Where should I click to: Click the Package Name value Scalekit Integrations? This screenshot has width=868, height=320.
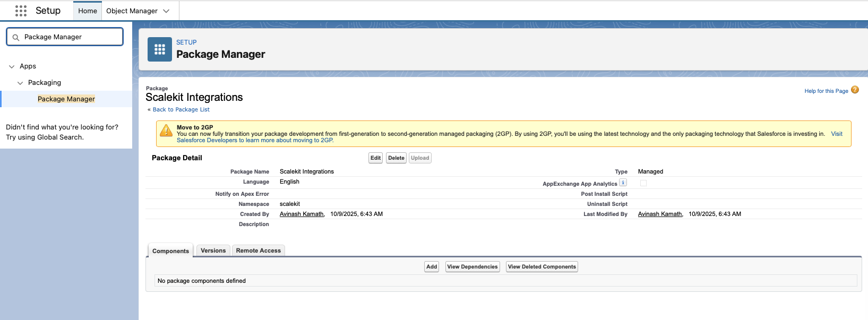coord(307,171)
